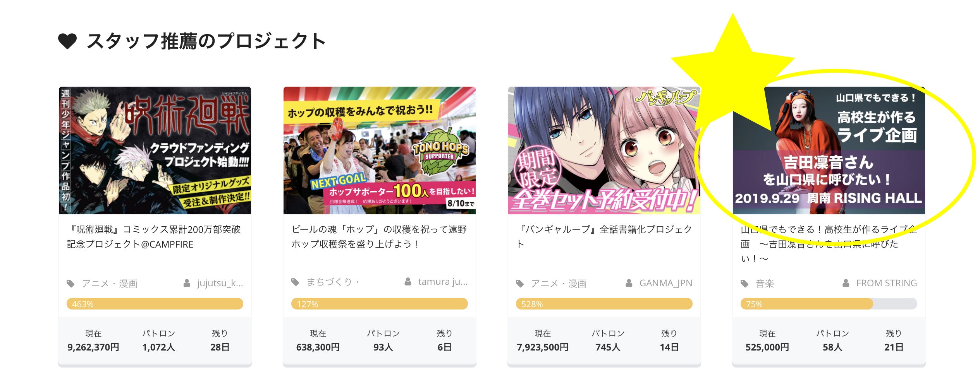Select the GANMA_JPN owner link

[665, 283]
